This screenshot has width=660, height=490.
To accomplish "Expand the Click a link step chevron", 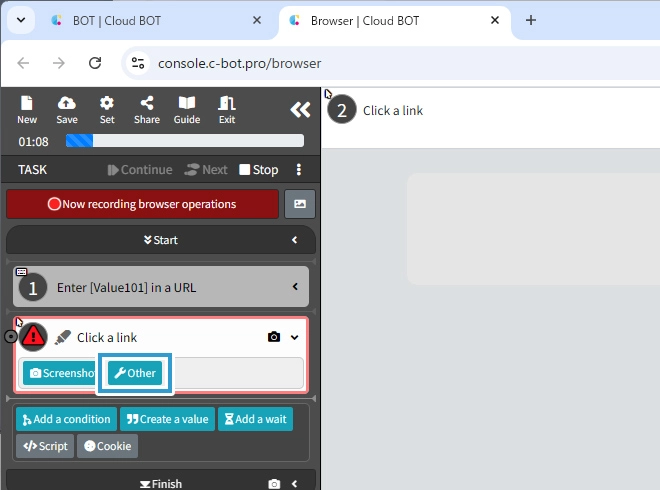I will (x=295, y=337).
